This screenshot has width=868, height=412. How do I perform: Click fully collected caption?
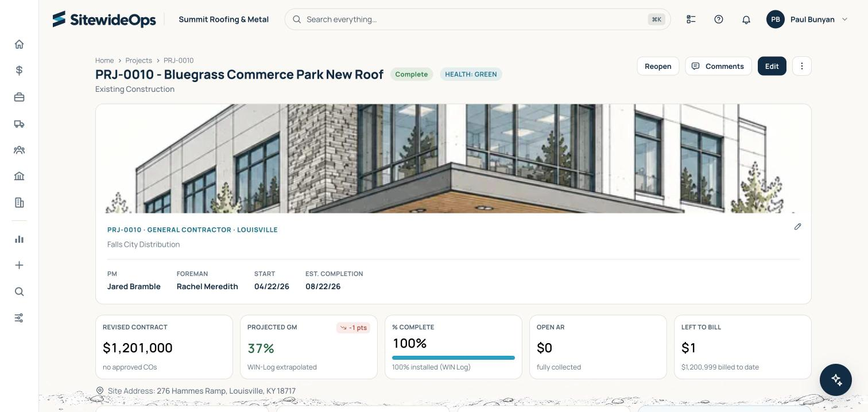coord(559,367)
